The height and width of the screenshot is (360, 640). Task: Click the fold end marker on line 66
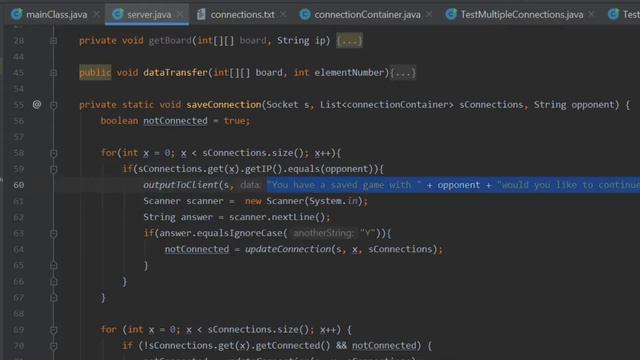53,281
